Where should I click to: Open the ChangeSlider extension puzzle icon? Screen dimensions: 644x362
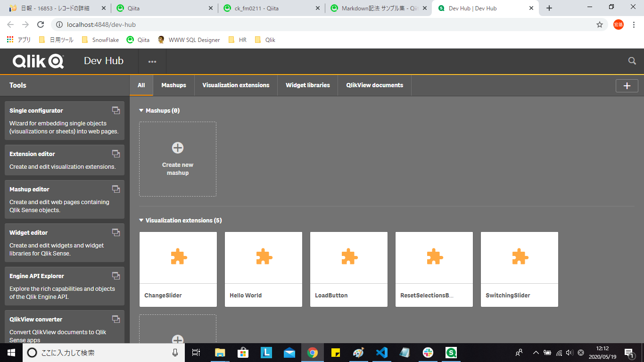pyautogui.click(x=179, y=257)
